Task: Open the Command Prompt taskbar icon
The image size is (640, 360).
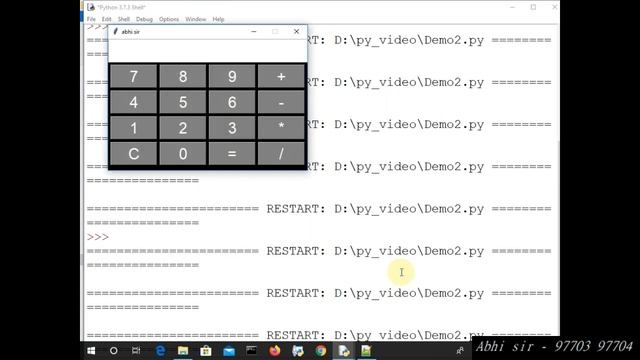Action: click(x=251, y=351)
